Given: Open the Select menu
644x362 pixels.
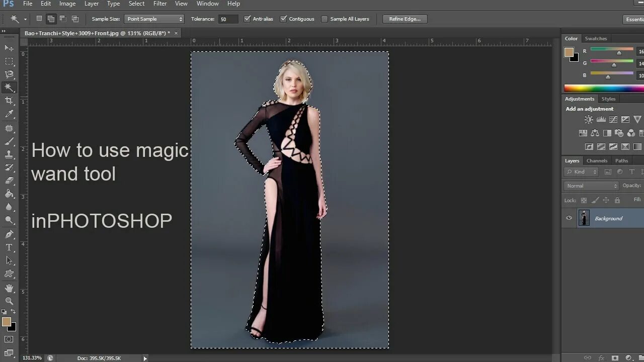Looking at the screenshot, I should point(136,4).
